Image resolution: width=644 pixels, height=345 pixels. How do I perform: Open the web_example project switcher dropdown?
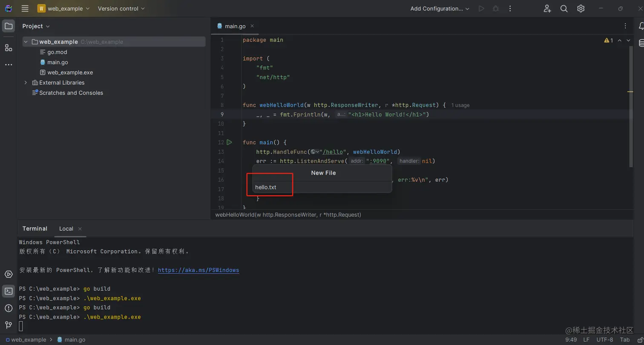63,9
